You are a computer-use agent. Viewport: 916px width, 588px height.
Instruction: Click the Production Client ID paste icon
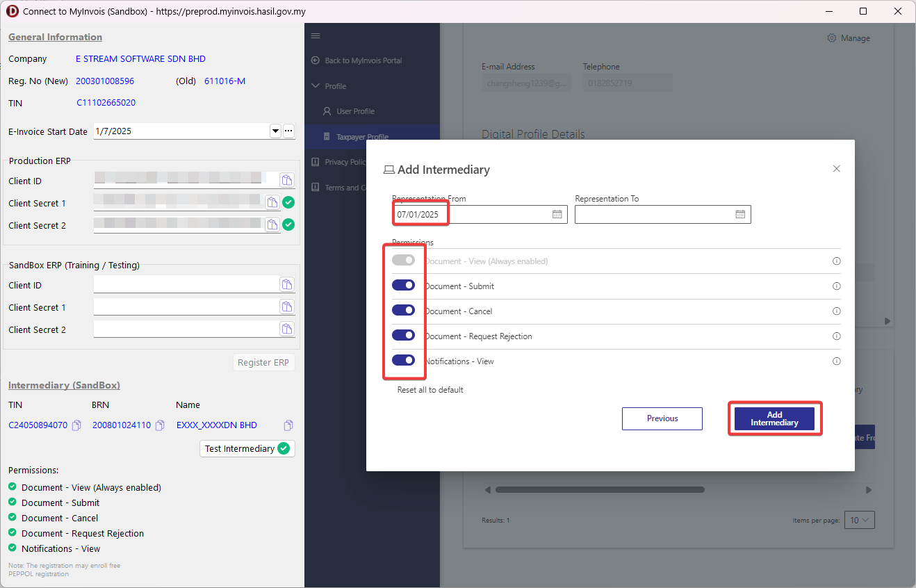[287, 181]
